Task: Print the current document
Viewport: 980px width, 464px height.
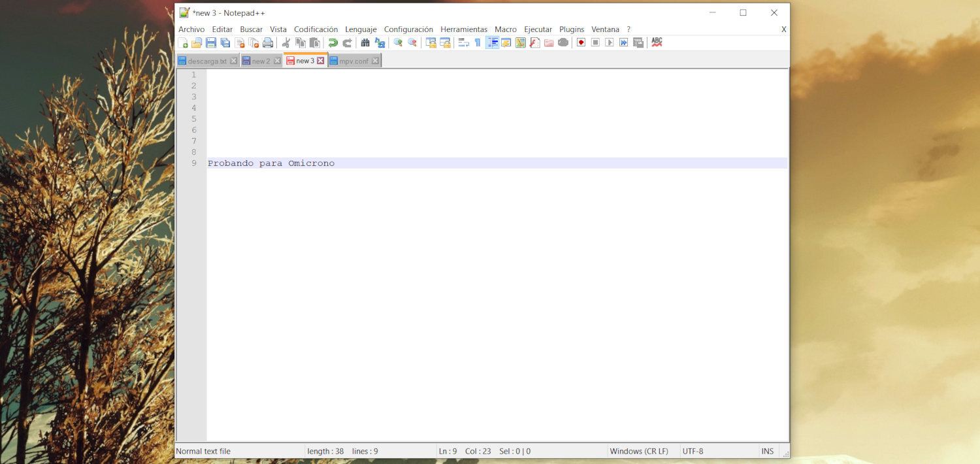Action: tap(269, 42)
